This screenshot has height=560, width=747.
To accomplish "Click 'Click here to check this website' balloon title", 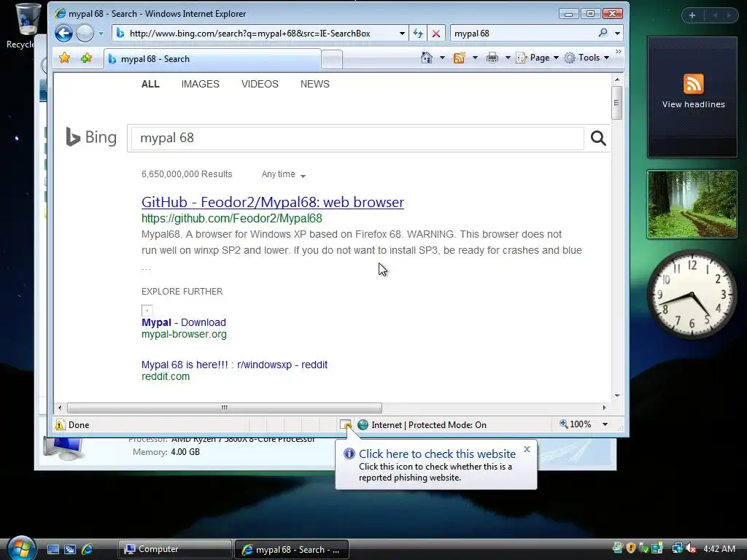I will (437, 454).
